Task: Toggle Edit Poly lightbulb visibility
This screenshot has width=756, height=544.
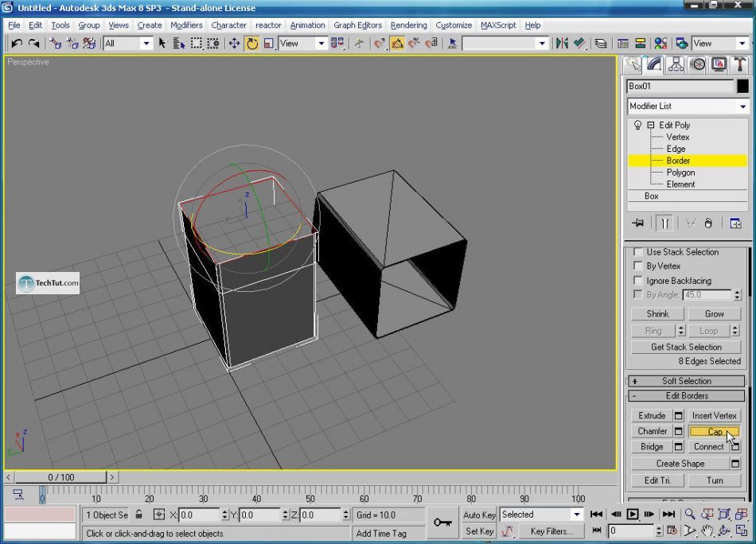Action: [x=637, y=126]
